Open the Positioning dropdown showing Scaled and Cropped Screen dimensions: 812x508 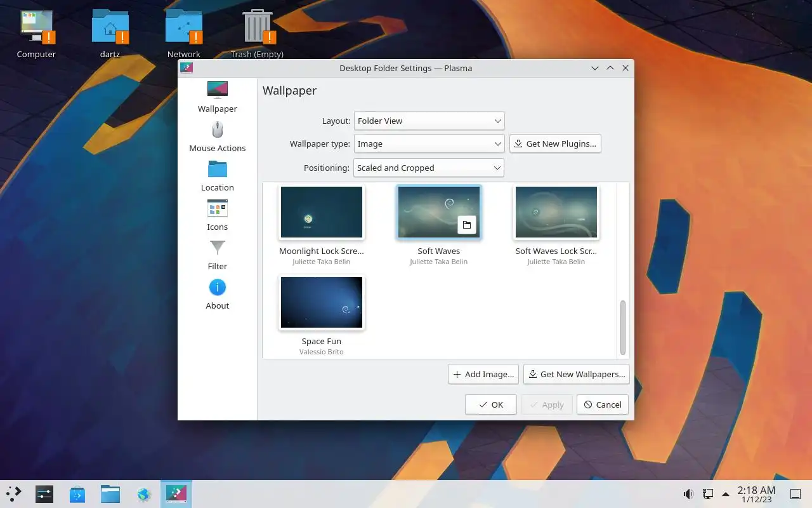429,168
